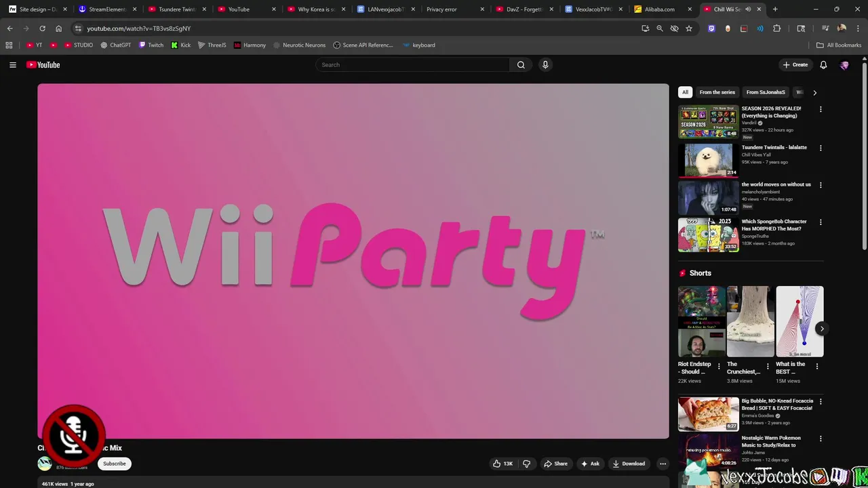
Task: Show next Shorts with the arrow
Action: pos(821,329)
